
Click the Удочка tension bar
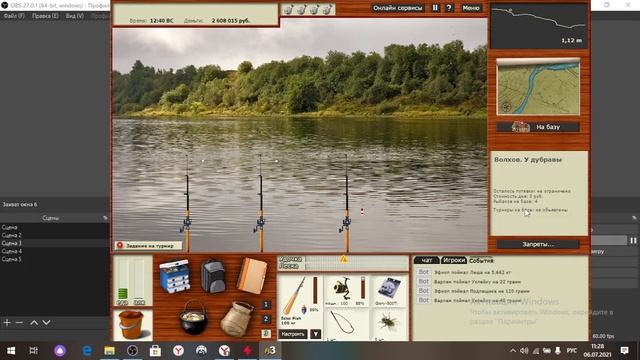(x=356, y=259)
